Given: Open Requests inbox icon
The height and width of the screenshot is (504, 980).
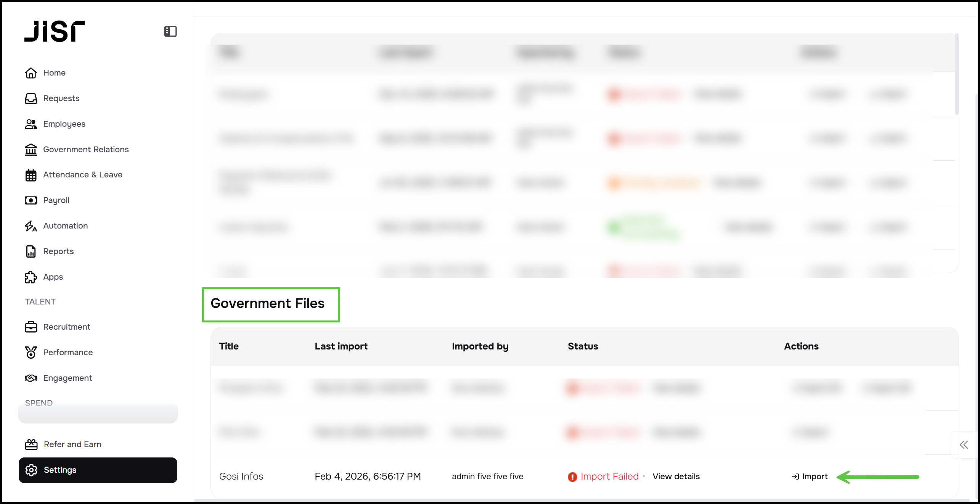Looking at the screenshot, I should coord(31,98).
